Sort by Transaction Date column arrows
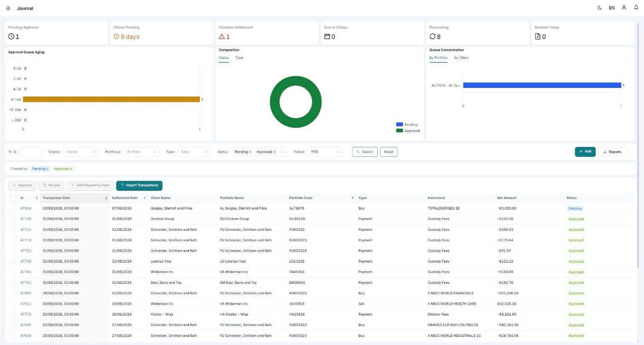The image size is (644, 345). [106, 198]
